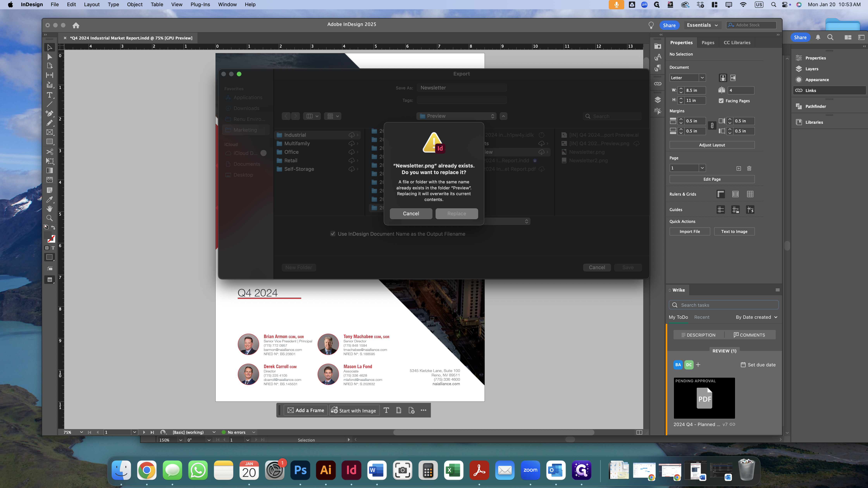868x488 pixels.
Task: Toggle Lock Guides icon
Action: tap(736, 210)
